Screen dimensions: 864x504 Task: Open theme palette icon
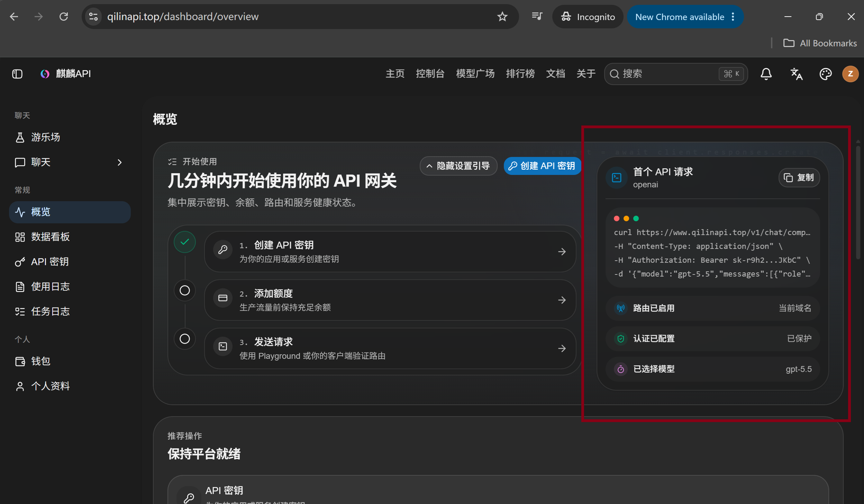826,74
